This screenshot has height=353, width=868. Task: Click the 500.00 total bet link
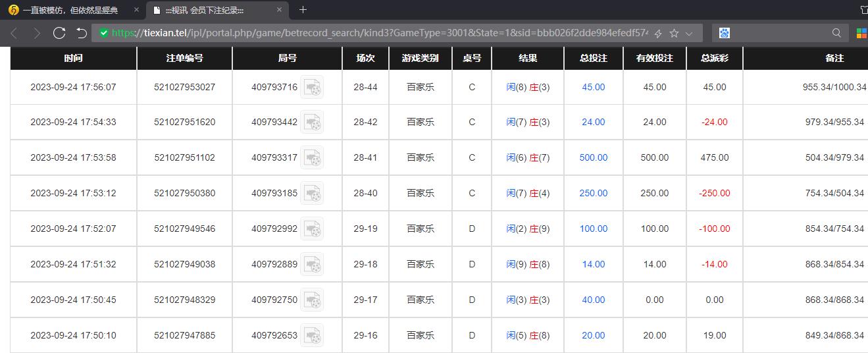[593, 158]
